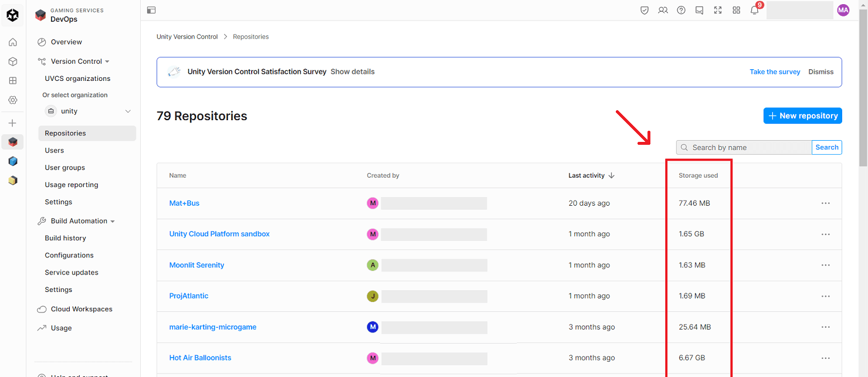Open the MA user avatar
The width and height of the screenshot is (868, 377).
point(843,10)
